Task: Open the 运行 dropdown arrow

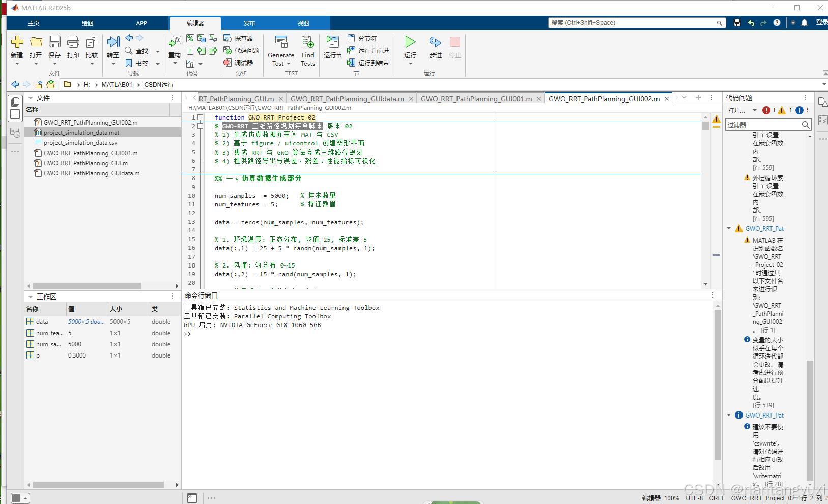Action: coord(410,64)
